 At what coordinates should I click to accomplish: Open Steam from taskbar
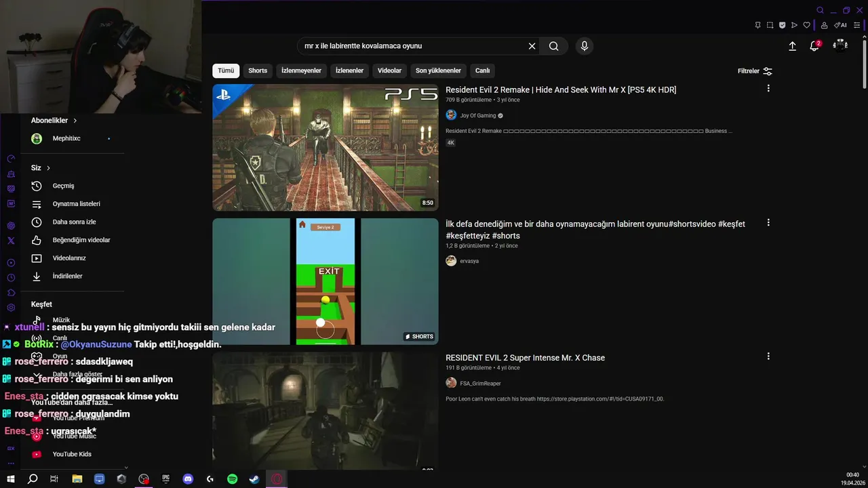[x=254, y=479]
